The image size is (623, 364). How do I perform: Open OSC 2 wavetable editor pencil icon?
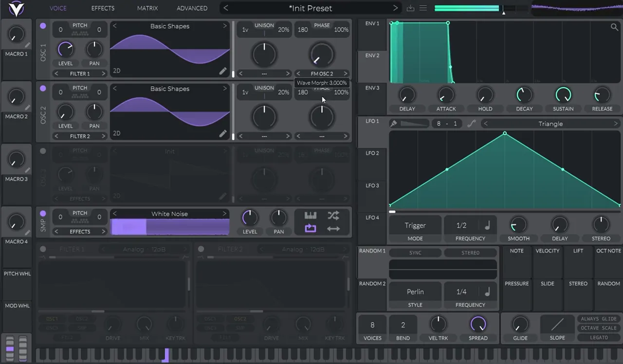pyautogui.click(x=223, y=133)
